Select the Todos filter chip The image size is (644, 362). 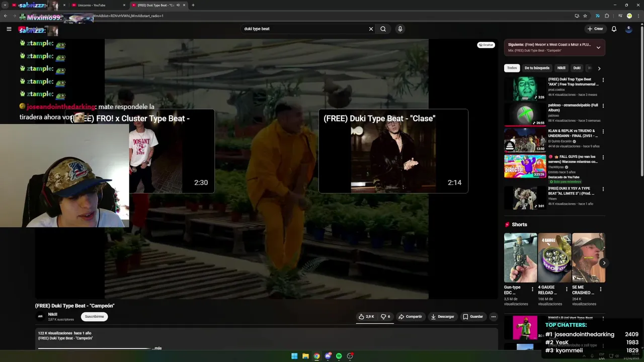click(512, 68)
